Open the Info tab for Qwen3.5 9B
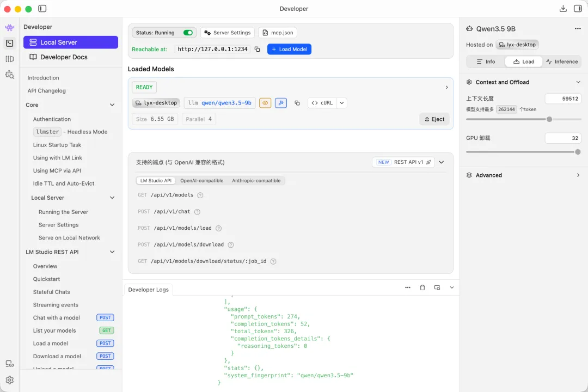This screenshot has height=392, width=588. (x=486, y=62)
